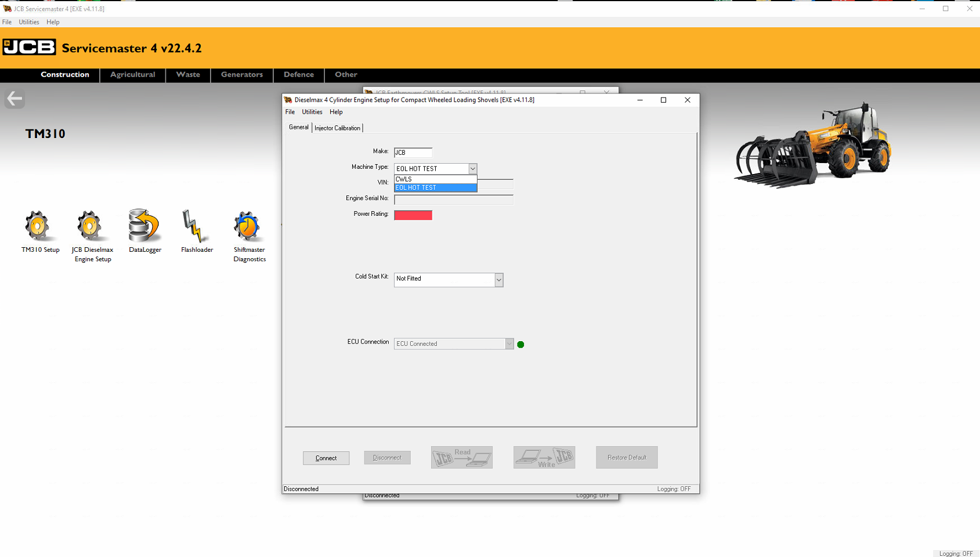Switch to the Generators category tab
Screen dimensions: 980x557
(242, 74)
